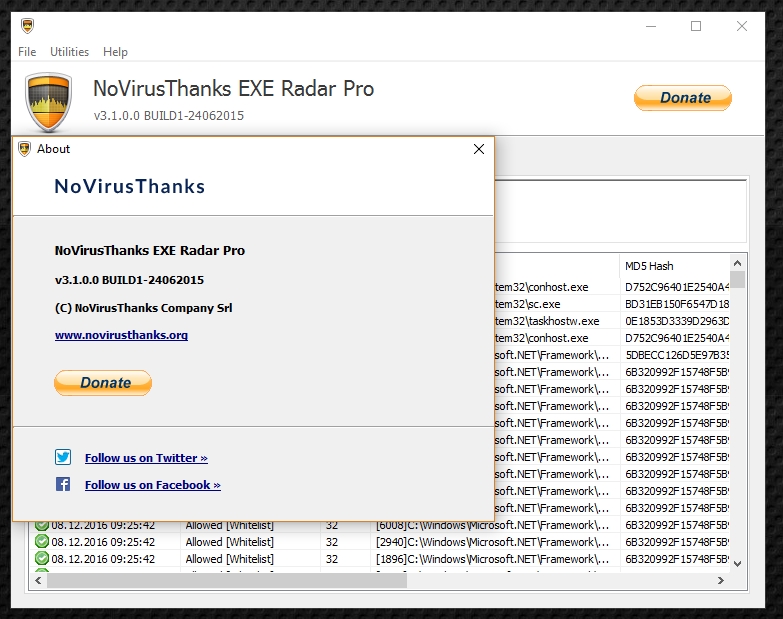Close the main EXE Radar Pro window
The height and width of the screenshot is (619, 783).
click(742, 26)
